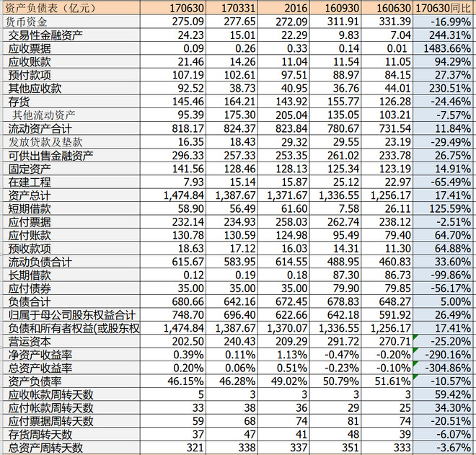
Task: Select the 87.30 long-term loans cell
Action: 335,275
